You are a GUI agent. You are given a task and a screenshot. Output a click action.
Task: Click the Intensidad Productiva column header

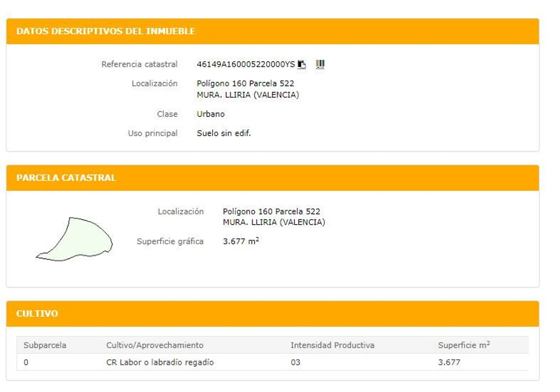pyautogui.click(x=332, y=345)
